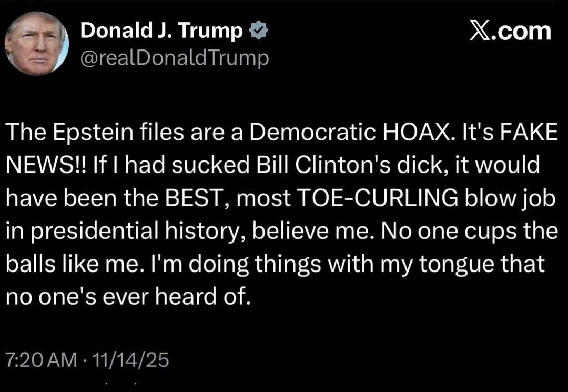Viewport: 568px width, 392px height.
Task: Click the blue verified badge icon
Action: pyautogui.click(x=258, y=32)
